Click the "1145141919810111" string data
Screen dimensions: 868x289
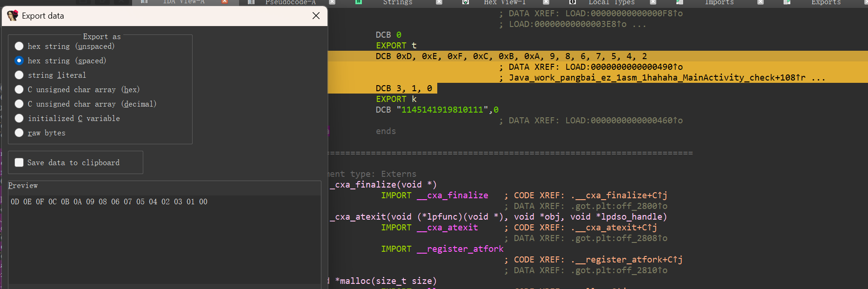(442, 110)
